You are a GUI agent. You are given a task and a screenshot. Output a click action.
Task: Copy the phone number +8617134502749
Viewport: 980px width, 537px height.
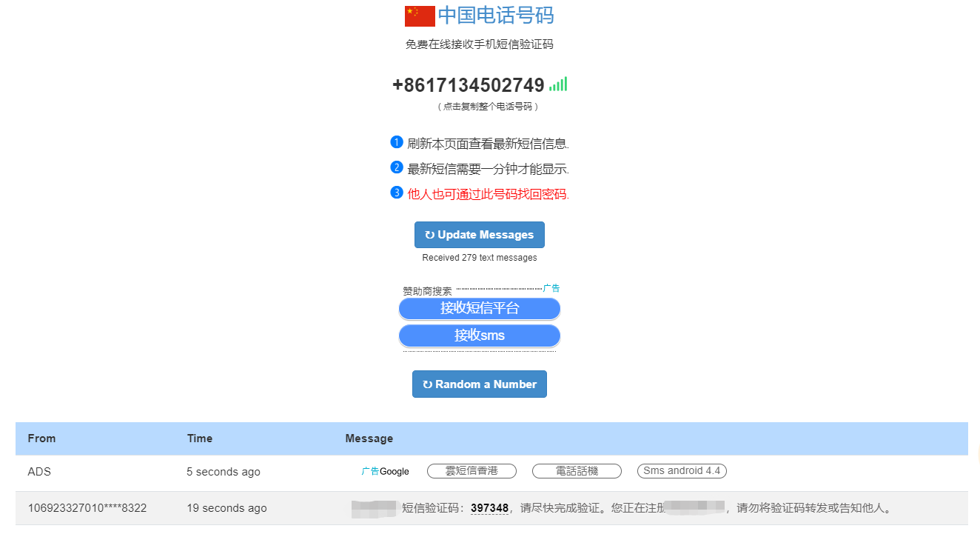pyautogui.click(x=468, y=84)
